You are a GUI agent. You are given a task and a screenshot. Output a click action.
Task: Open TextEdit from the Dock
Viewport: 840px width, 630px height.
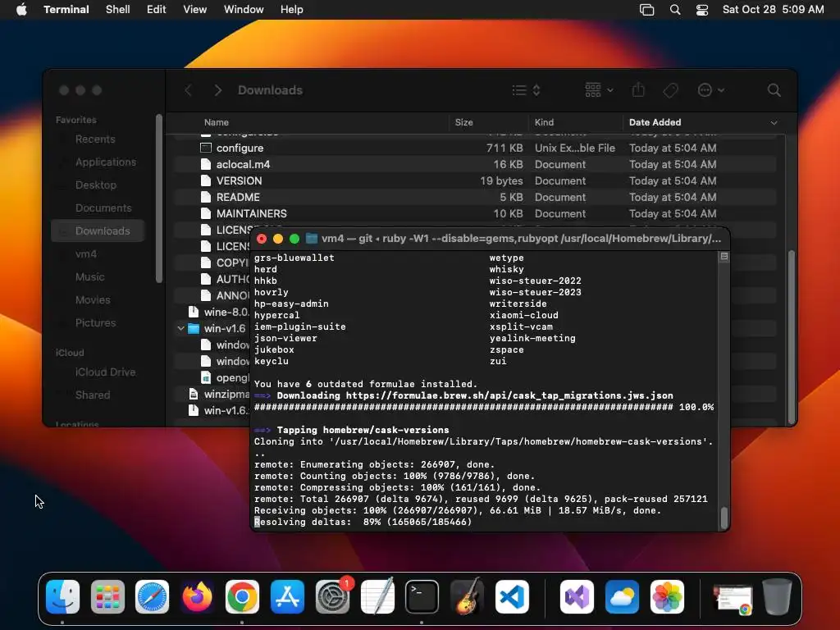tap(377, 596)
